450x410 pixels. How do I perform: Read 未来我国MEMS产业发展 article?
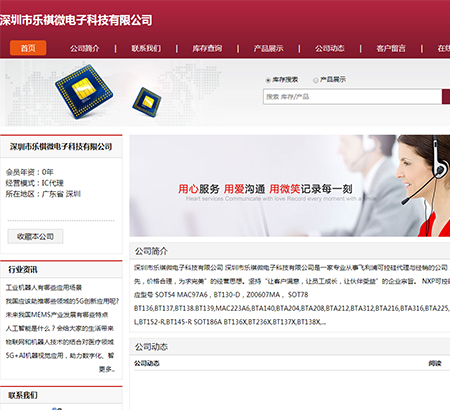pos(57,315)
